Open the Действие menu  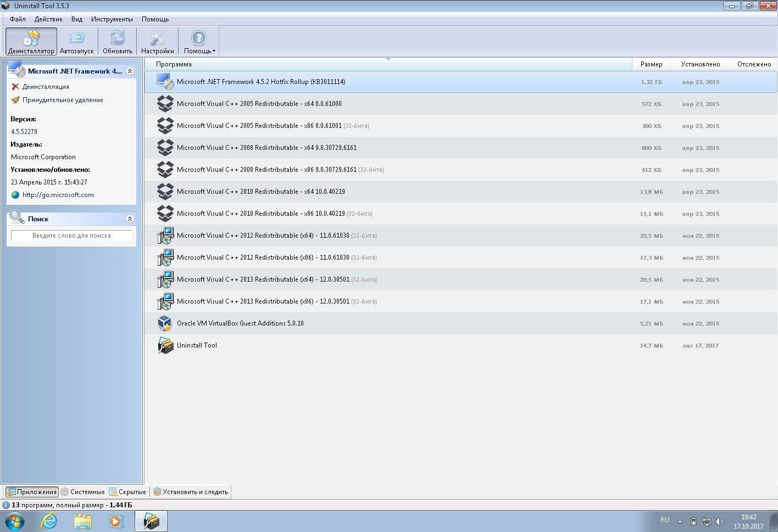coord(48,19)
